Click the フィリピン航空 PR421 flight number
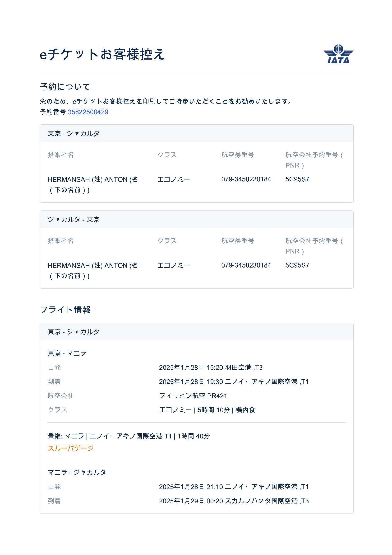The height and width of the screenshot is (555, 392). pyautogui.click(x=193, y=396)
